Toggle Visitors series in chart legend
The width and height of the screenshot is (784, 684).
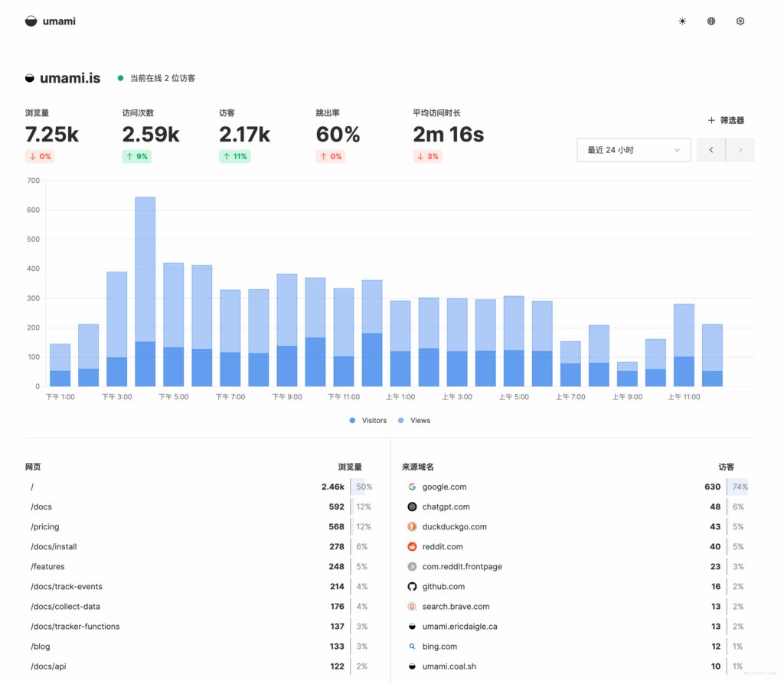(x=368, y=421)
